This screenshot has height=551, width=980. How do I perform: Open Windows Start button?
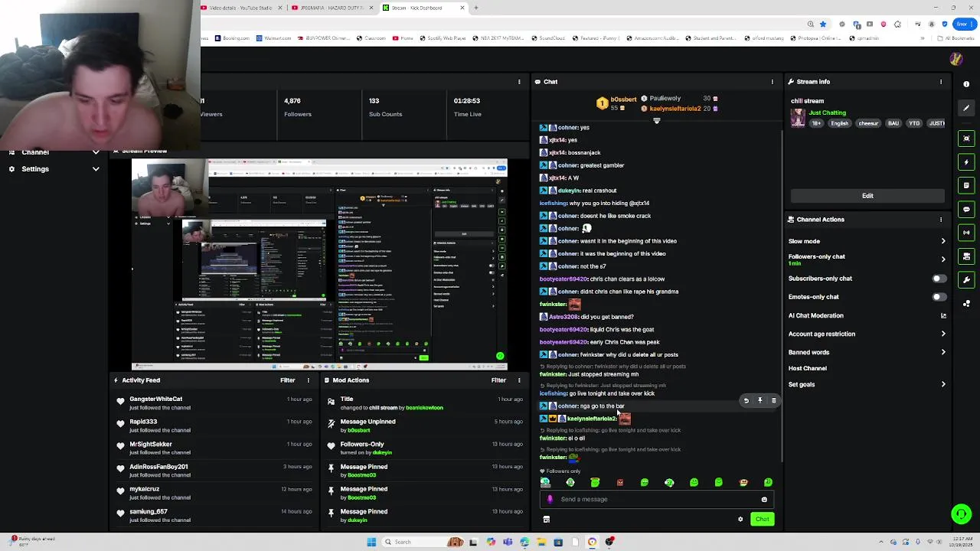coord(371,542)
